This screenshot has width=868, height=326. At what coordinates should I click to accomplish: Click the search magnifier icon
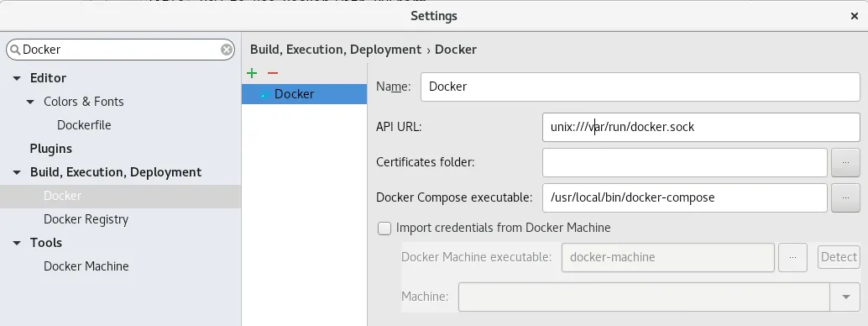click(x=15, y=50)
